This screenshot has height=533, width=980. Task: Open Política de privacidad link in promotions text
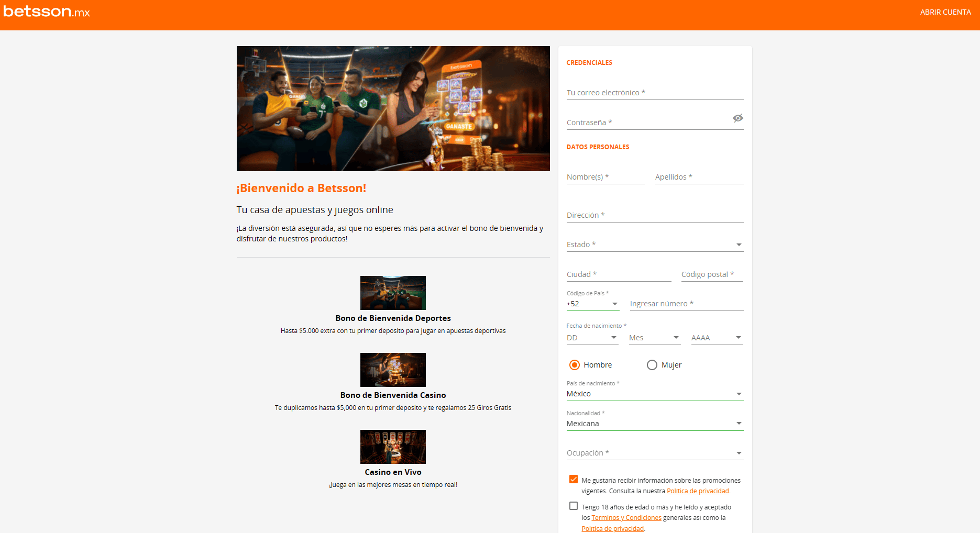pos(698,491)
